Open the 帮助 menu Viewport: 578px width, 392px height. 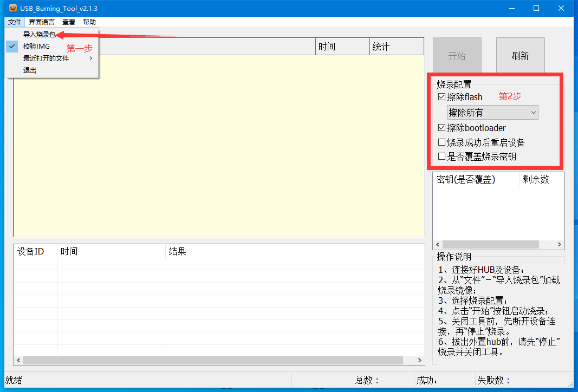click(89, 22)
